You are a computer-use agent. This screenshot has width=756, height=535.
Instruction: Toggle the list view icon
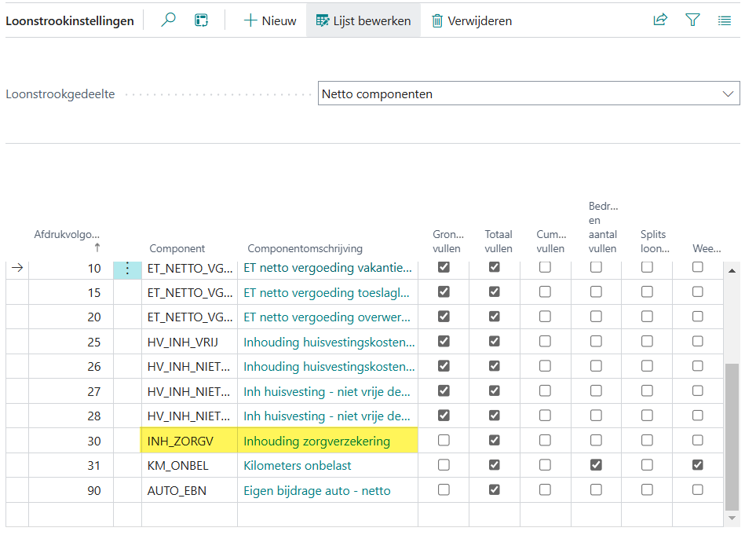(x=725, y=20)
